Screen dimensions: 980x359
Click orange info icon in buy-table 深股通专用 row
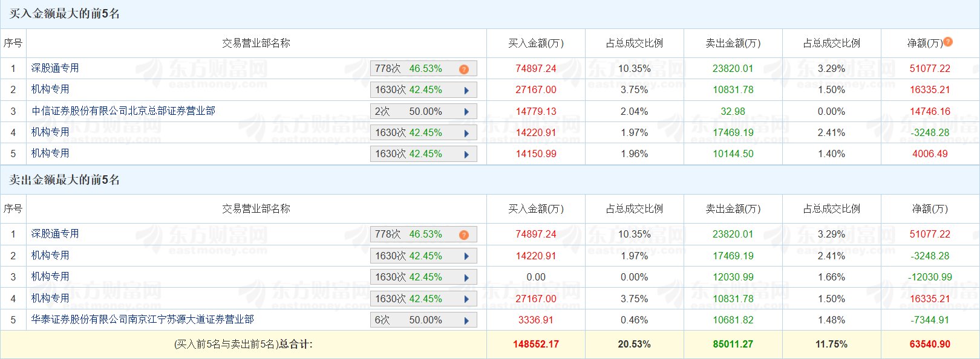click(x=464, y=69)
